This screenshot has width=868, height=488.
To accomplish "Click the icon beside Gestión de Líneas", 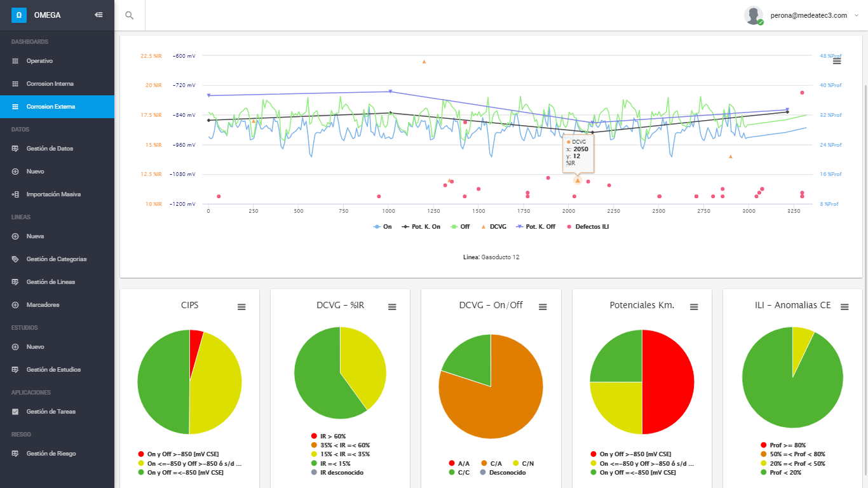I will 15,282.
